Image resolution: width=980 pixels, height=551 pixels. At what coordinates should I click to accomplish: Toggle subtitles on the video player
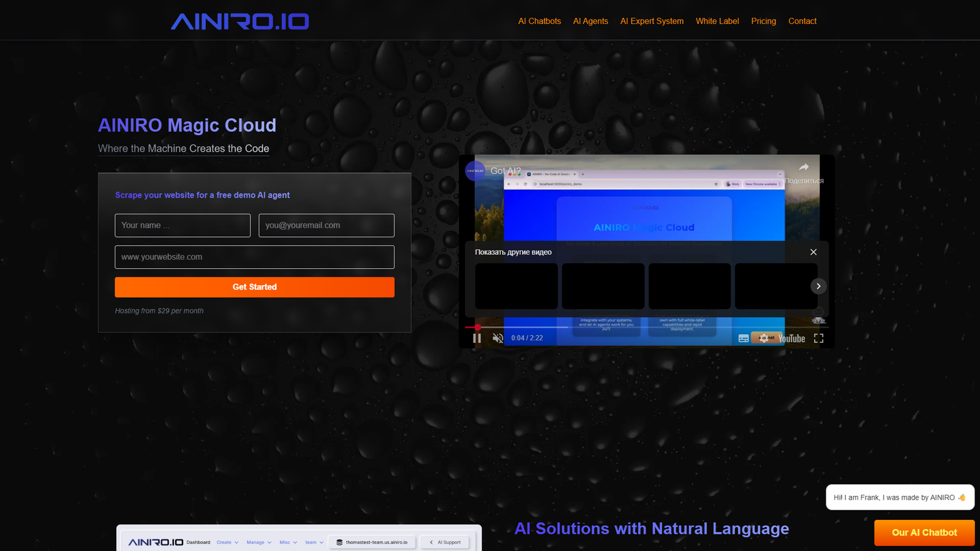coord(744,338)
